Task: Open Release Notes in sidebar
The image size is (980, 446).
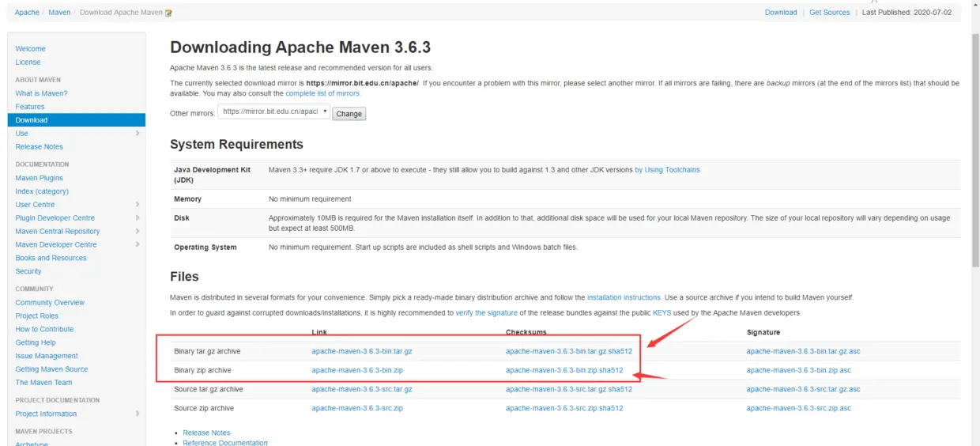Action: click(39, 146)
